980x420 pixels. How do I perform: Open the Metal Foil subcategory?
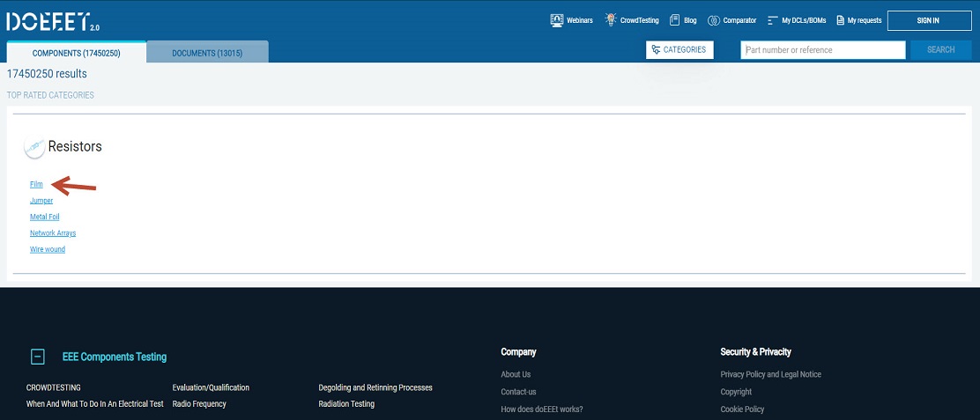point(44,217)
